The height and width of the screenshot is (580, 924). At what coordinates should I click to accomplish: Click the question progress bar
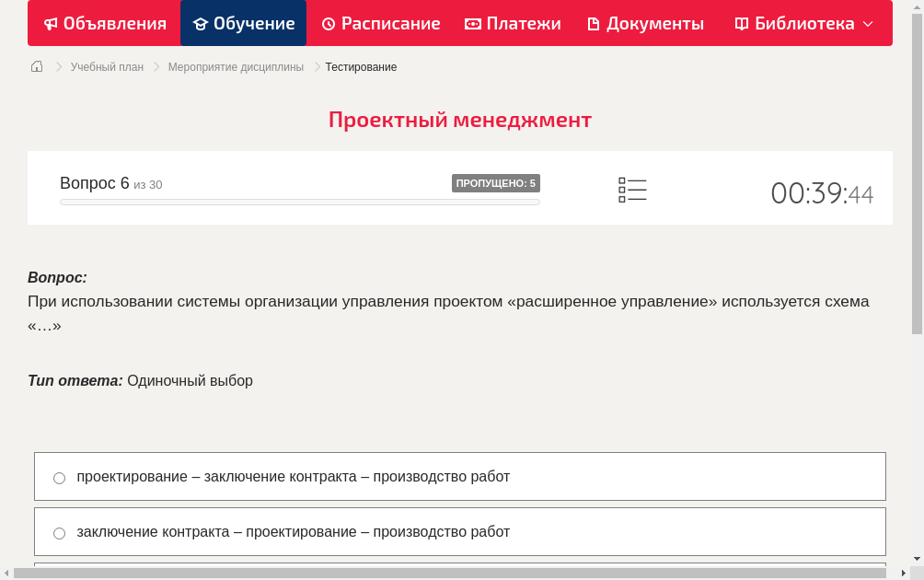(299, 202)
